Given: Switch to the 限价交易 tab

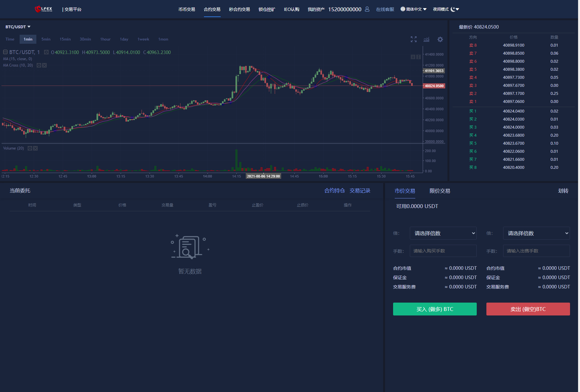Looking at the screenshot, I should point(440,191).
